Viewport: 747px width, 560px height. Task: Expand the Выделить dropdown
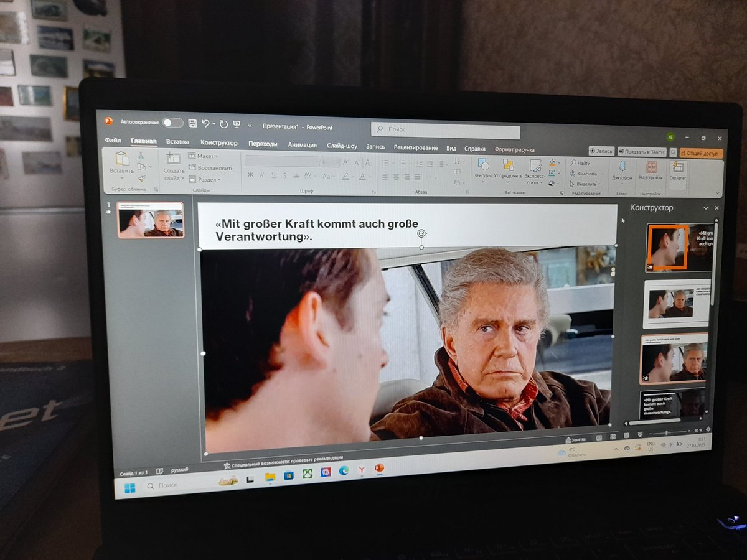pyautogui.click(x=585, y=184)
